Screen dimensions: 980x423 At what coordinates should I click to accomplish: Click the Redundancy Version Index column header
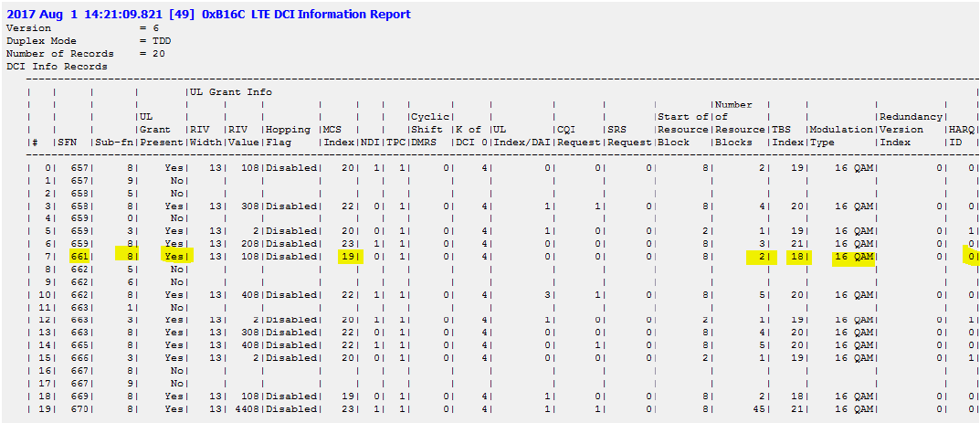[908, 130]
